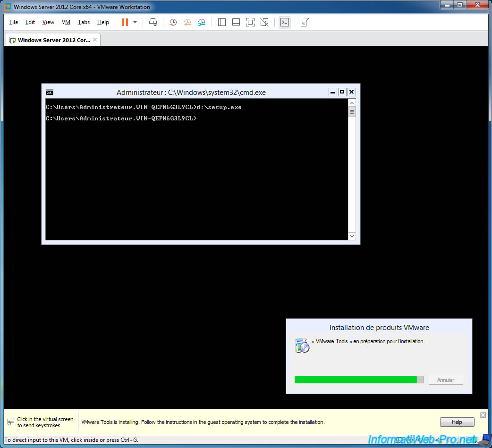Minimize the cmd.exe window
Viewport: 492px width, 448px height.
[332, 92]
